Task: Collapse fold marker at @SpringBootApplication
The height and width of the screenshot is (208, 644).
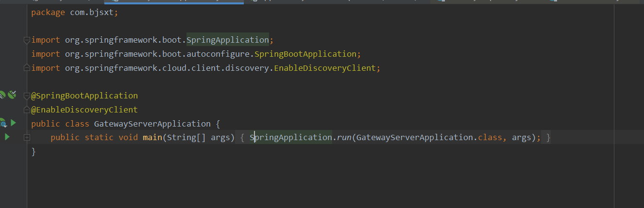Action: (27, 96)
